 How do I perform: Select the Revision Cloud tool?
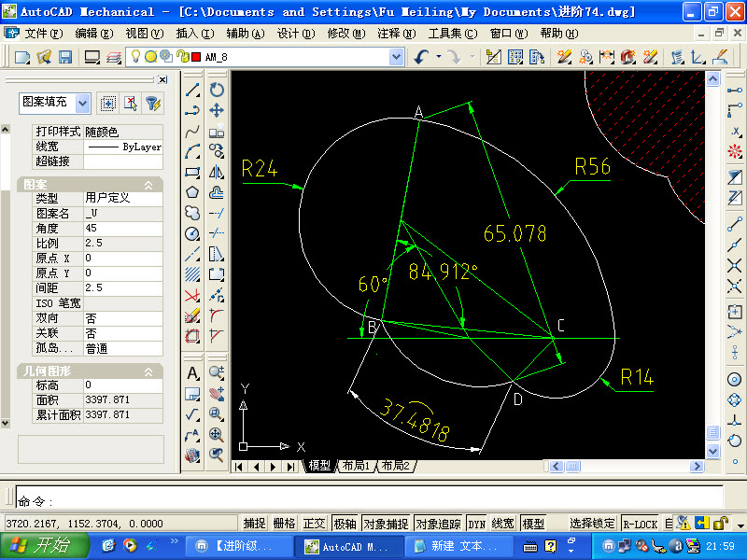(192, 213)
